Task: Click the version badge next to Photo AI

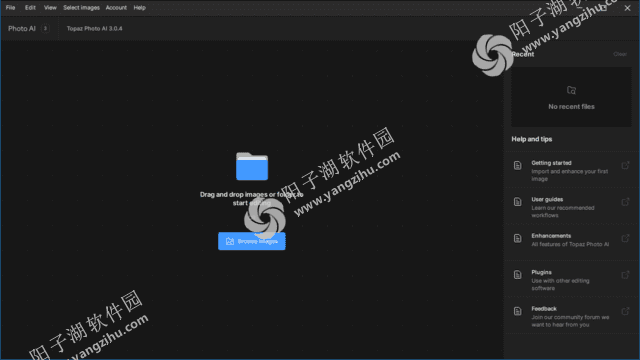Action: click(45, 28)
